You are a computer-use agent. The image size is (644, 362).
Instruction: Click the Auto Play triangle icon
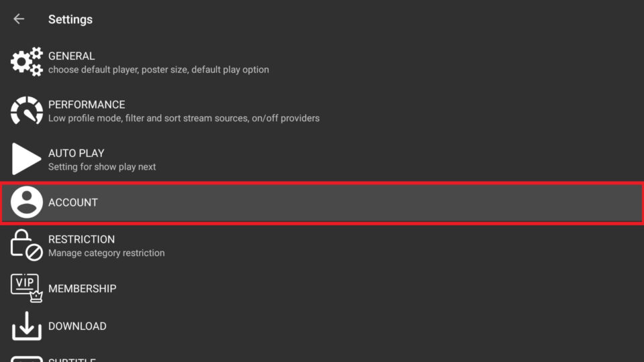tap(26, 159)
